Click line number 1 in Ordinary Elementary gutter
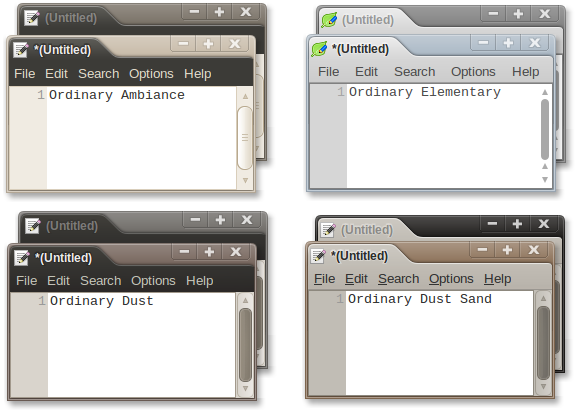 (341, 92)
